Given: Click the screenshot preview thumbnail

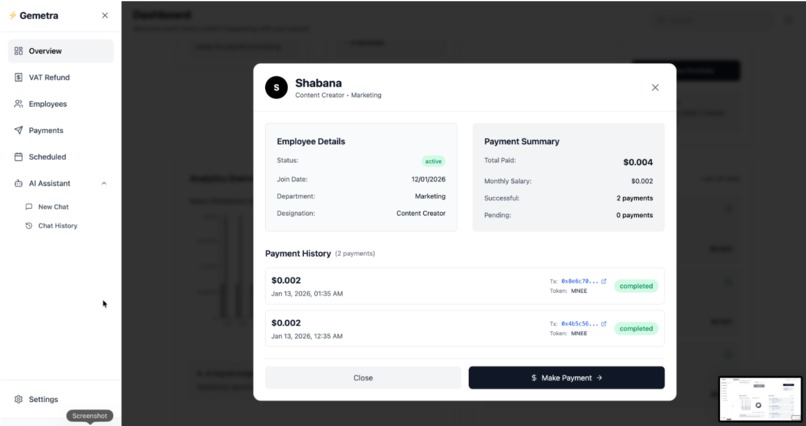Looking at the screenshot, I should pyautogui.click(x=760, y=399).
